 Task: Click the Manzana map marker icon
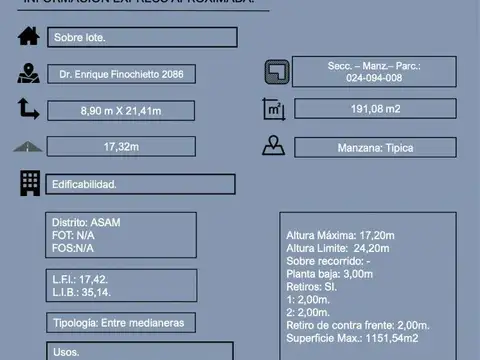(x=274, y=145)
